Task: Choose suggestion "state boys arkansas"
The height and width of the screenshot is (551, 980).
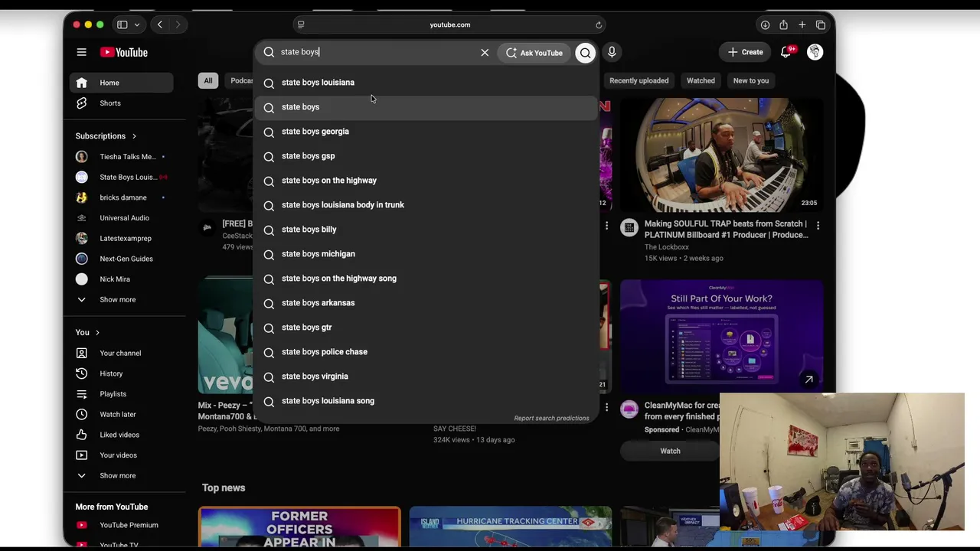Action: [426, 303]
